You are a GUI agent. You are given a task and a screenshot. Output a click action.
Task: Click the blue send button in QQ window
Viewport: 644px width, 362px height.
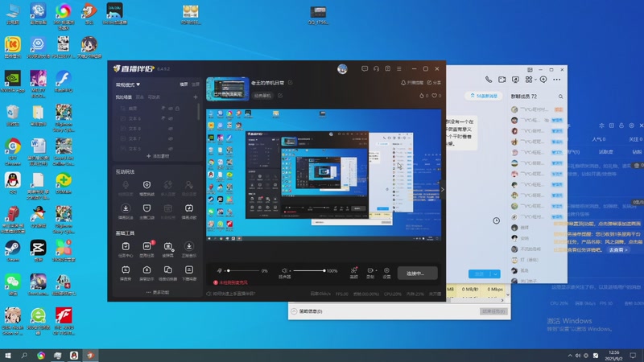click(x=480, y=274)
